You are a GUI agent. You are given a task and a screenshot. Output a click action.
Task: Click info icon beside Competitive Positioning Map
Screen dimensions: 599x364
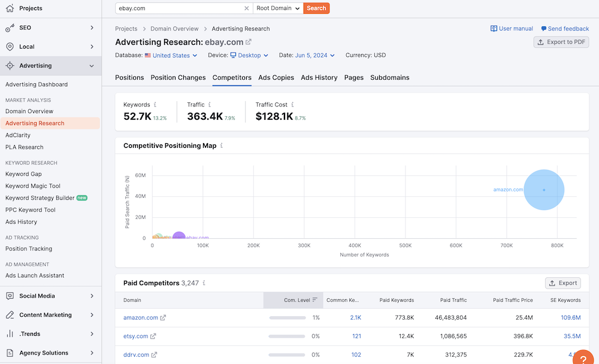pos(222,145)
